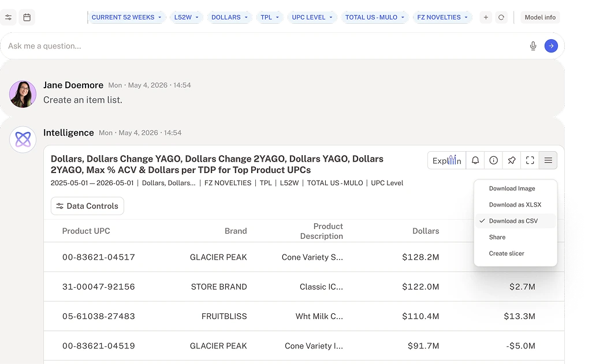Expand FZ NOVELTIES category dropdown

coord(442,17)
